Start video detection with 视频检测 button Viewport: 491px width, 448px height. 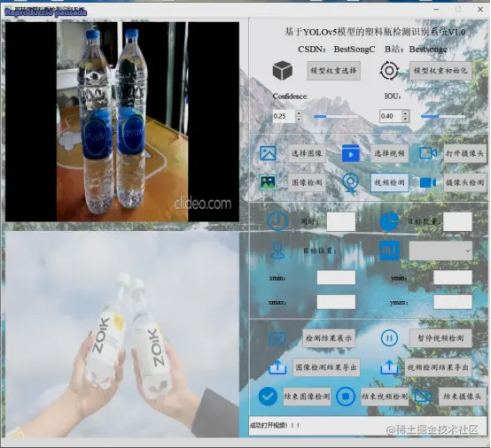390,182
